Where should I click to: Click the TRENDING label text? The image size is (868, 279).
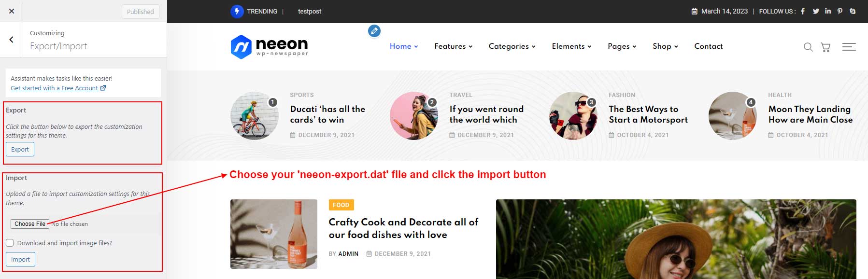coord(262,12)
